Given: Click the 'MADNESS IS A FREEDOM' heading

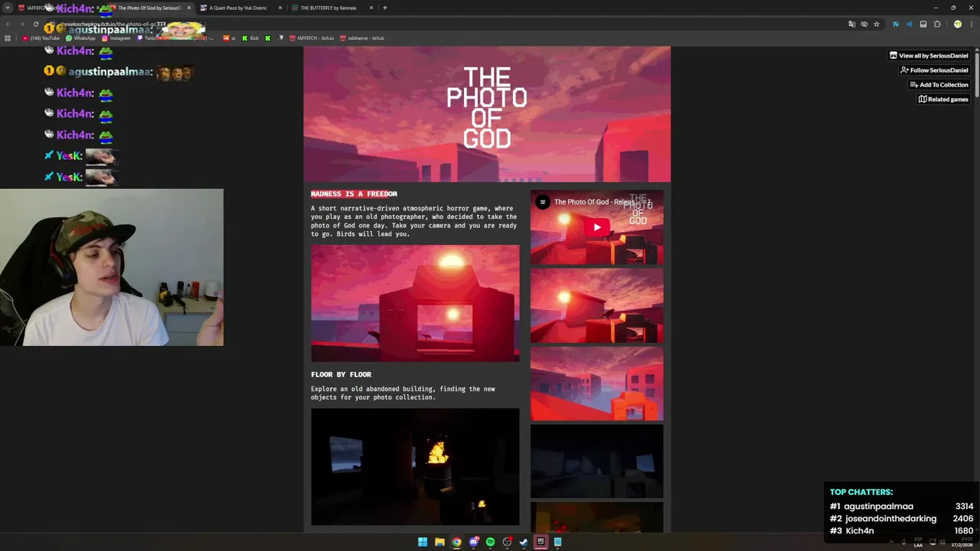Looking at the screenshot, I should pos(354,194).
